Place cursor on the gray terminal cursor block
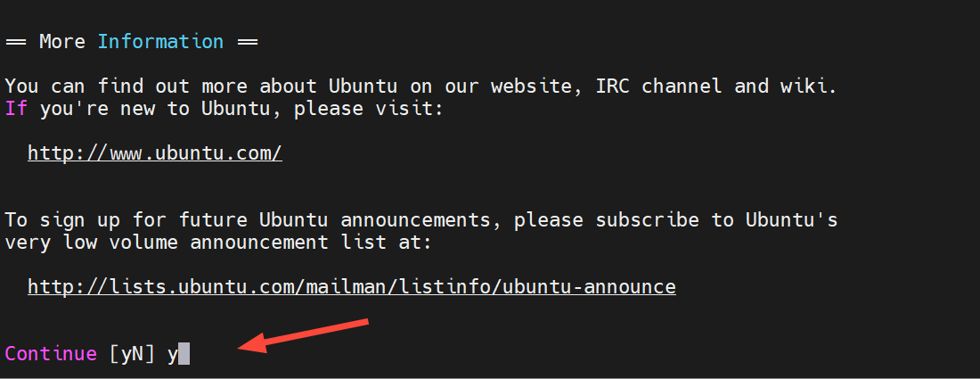Viewport: 980px width, 379px height. (x=184, y=354)
